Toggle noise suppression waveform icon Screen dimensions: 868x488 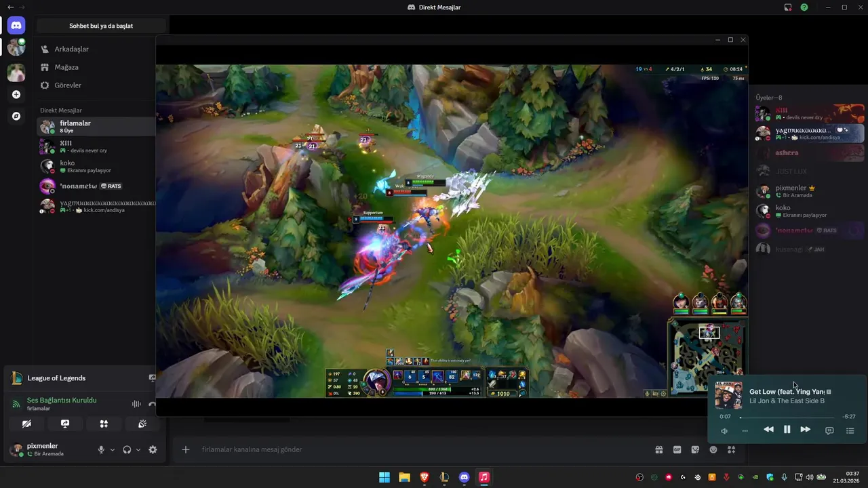pyautogui.click(x=136, y=404)
